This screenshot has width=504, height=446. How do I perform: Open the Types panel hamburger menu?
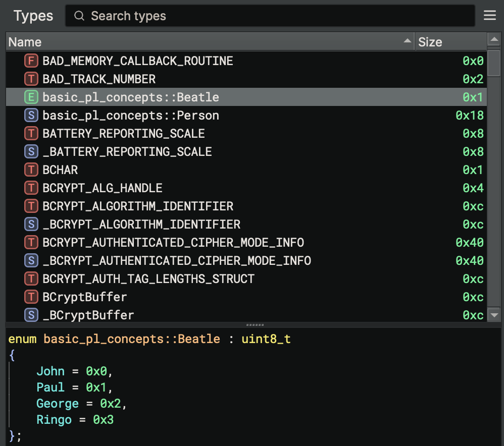tap(489, 16)
